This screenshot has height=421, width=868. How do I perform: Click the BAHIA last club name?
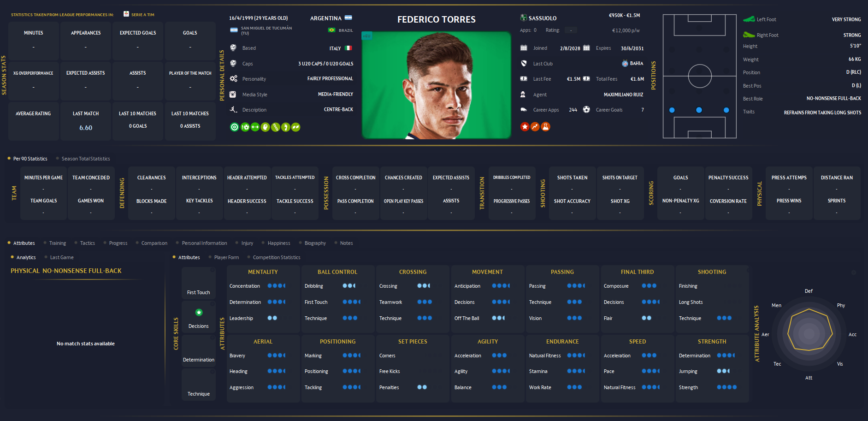637,64
